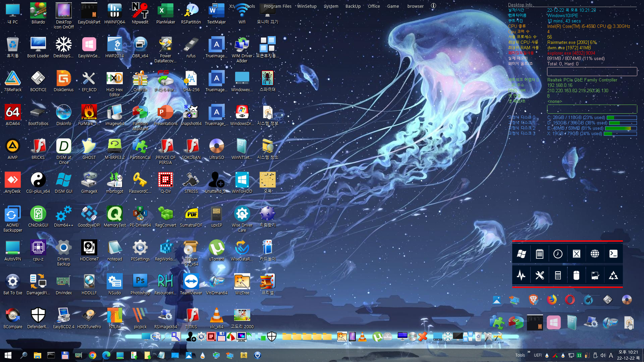Open the RSPartition icon
This screenshot has height=362, width=644.
pos(191,13)
